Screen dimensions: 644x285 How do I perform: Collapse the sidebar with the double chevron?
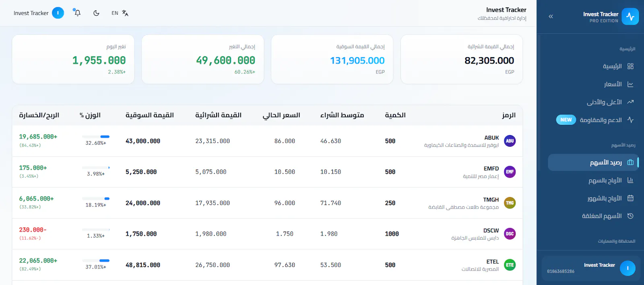pyautogui.click(x=551, y=16)
